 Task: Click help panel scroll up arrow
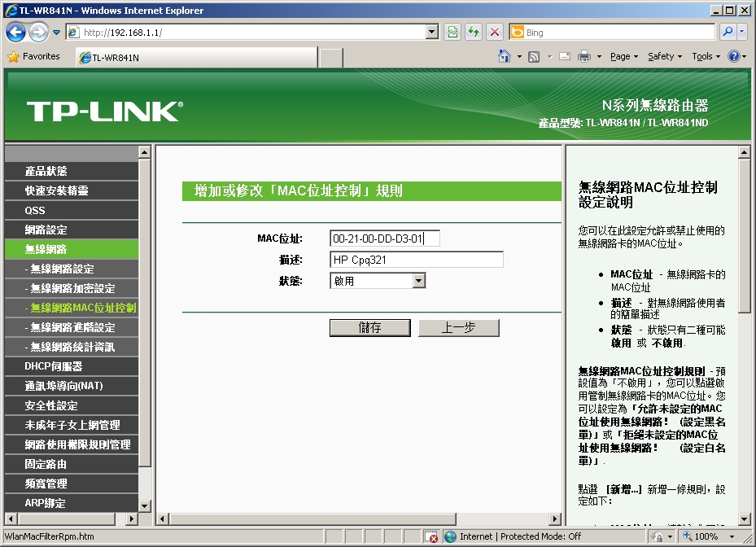[x=744, y=152]
